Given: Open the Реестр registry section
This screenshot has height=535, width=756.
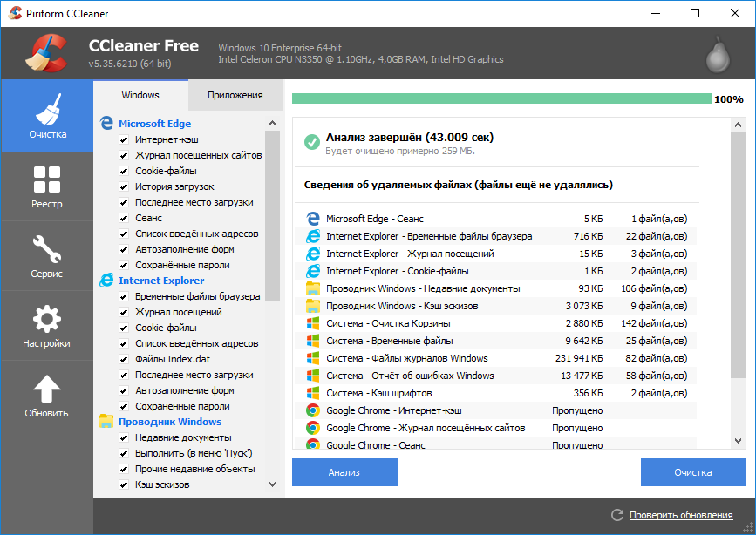Looking at the screenshot, I should [x=47, y=186].
